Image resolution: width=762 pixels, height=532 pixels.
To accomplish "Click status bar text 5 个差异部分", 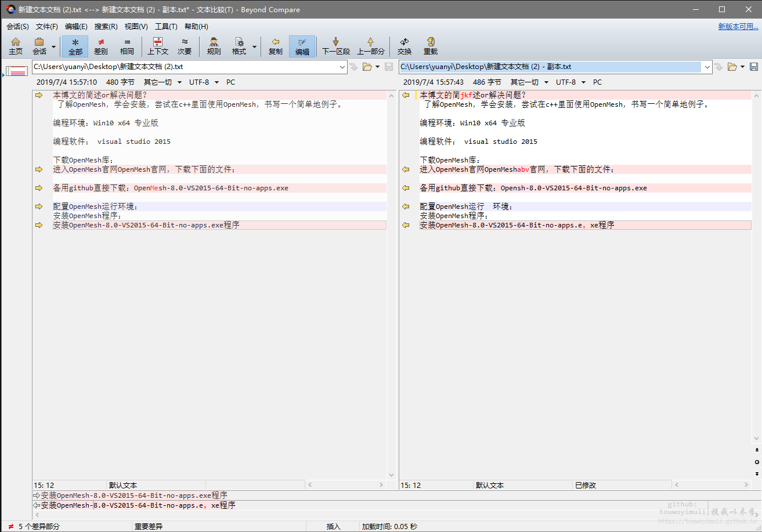I will click(39, 526).
